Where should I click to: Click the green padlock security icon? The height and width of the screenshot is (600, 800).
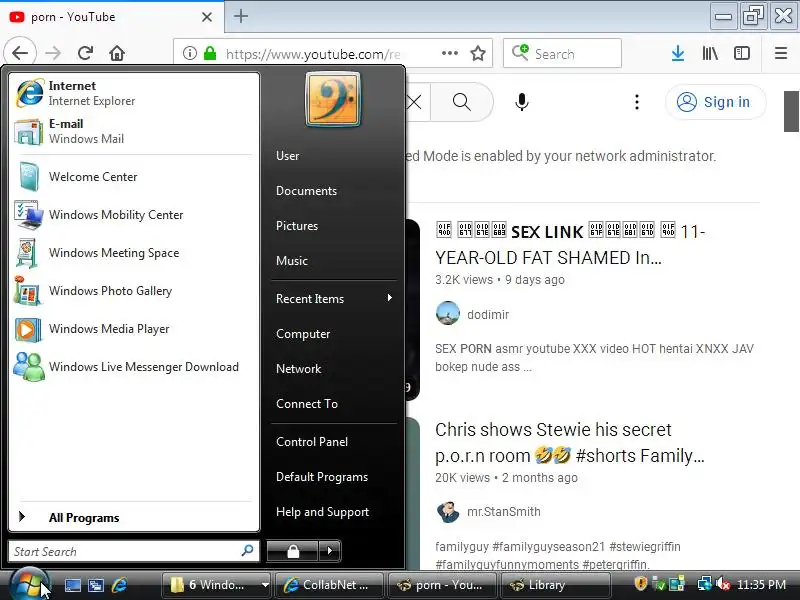[x=210, y=53]
